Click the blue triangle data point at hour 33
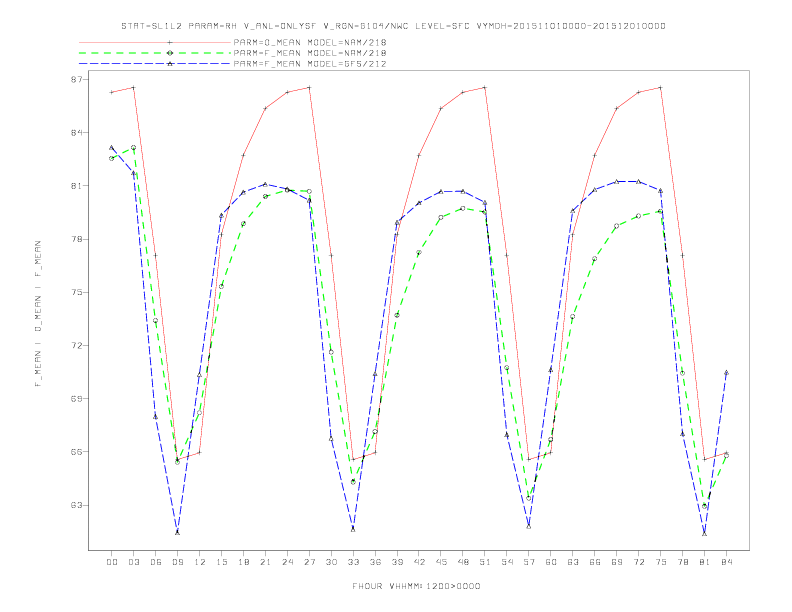Screen dimensions: 792x612 [353, 529]
